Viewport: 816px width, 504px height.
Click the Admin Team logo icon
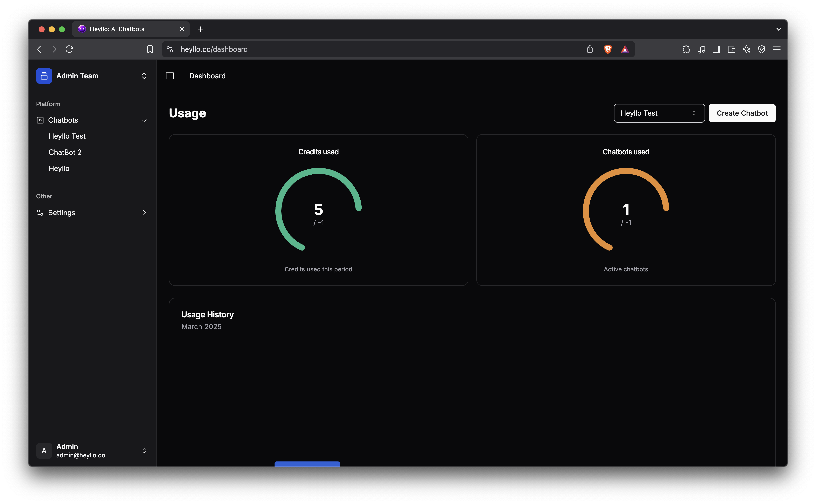coord(44,76)
